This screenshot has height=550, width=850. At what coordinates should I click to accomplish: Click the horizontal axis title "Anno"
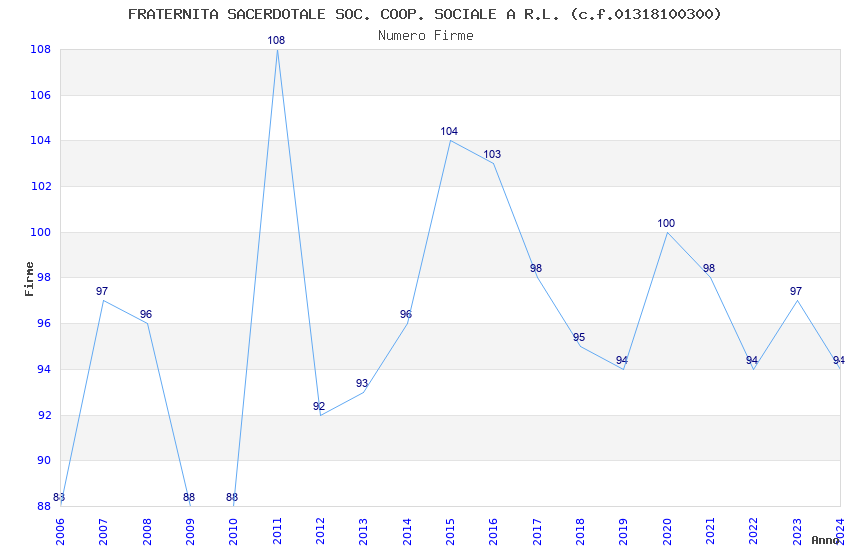[x=825, y=540]
